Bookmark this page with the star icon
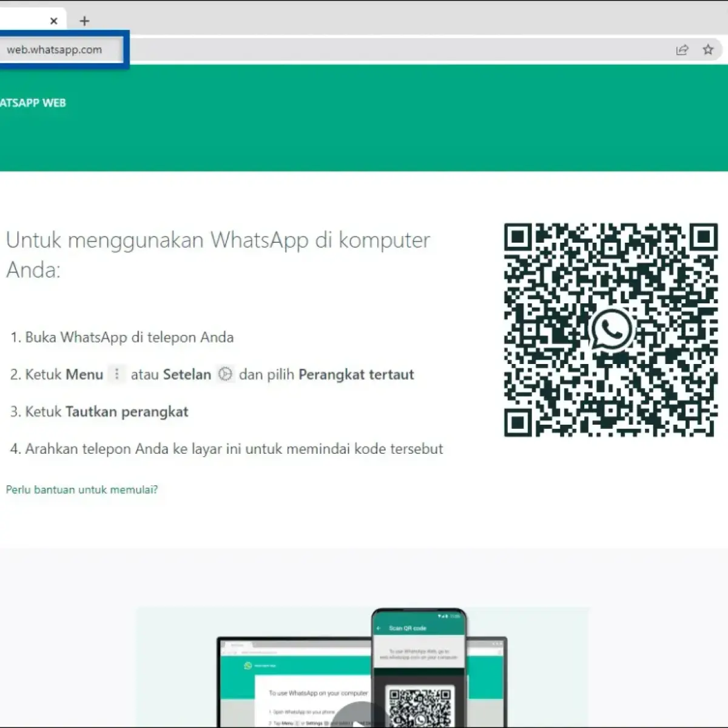The image size is (728, 728). tap(708, 50)
